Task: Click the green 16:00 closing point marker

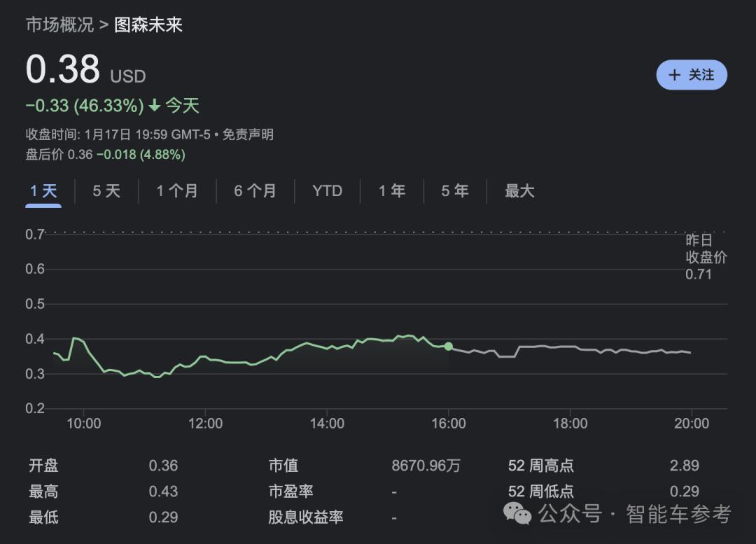Action: 448,346
